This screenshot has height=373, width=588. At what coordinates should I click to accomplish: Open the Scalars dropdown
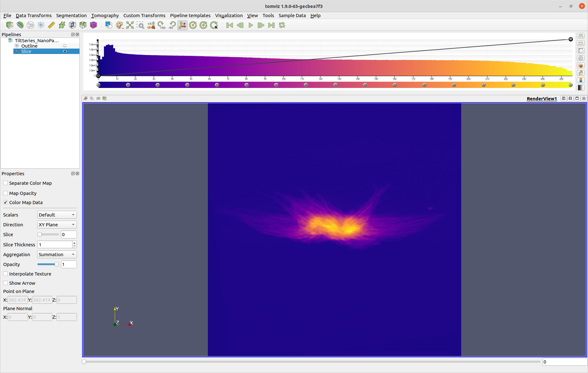point(57,215)
